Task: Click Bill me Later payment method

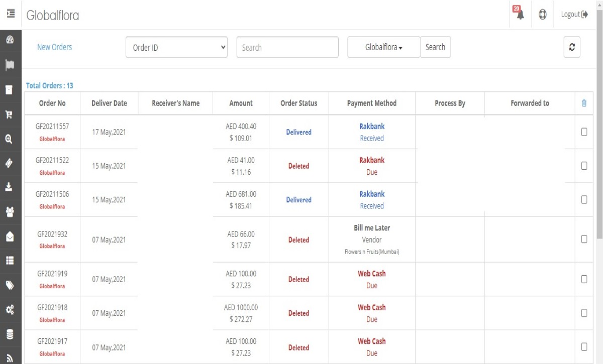Action: pyautogui.click(x=372, y=228)
